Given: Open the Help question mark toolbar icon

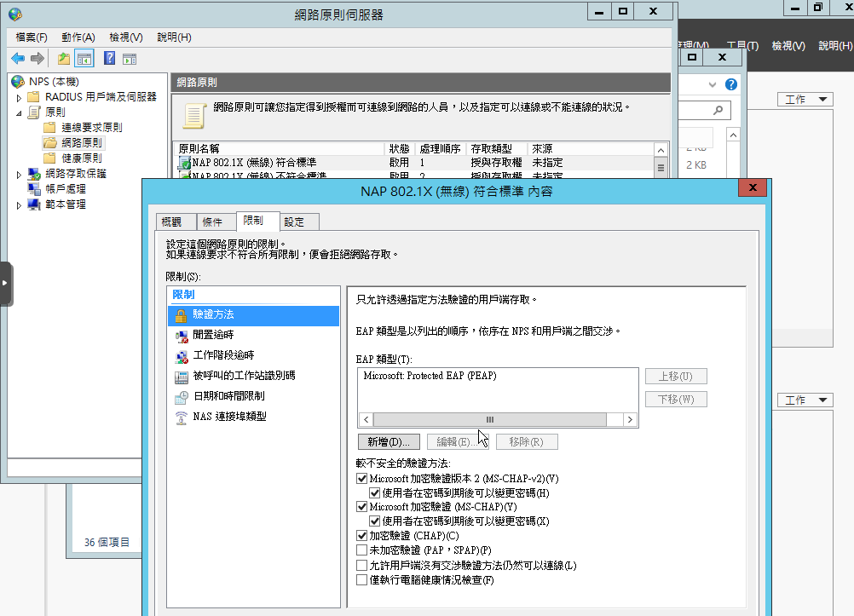Looking at the screenshot, I should click(109, 58).
